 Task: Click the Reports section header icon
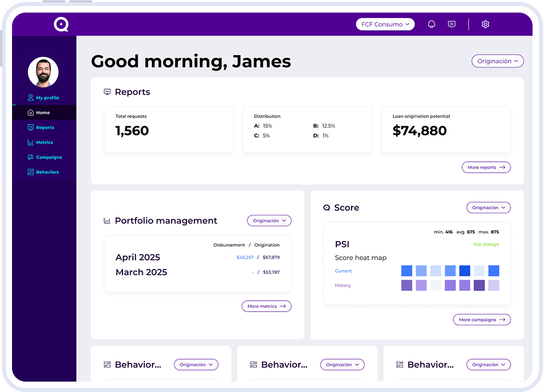click(107, 92)
